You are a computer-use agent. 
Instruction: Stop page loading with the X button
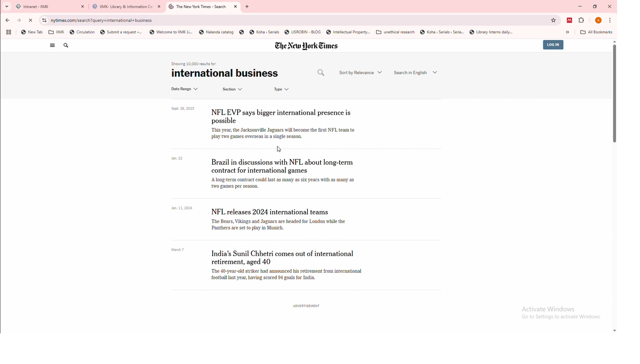point(31,20)
